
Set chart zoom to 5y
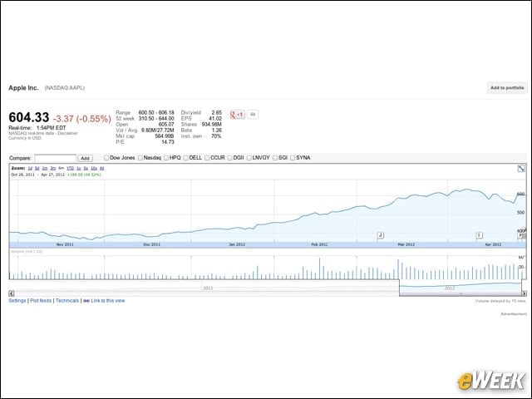click(x=86, y=168)
